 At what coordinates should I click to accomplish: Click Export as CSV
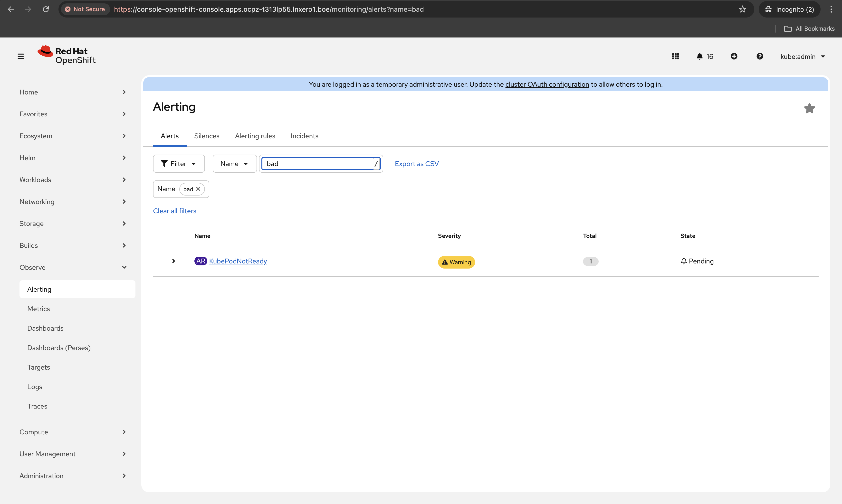click(416, 164)
